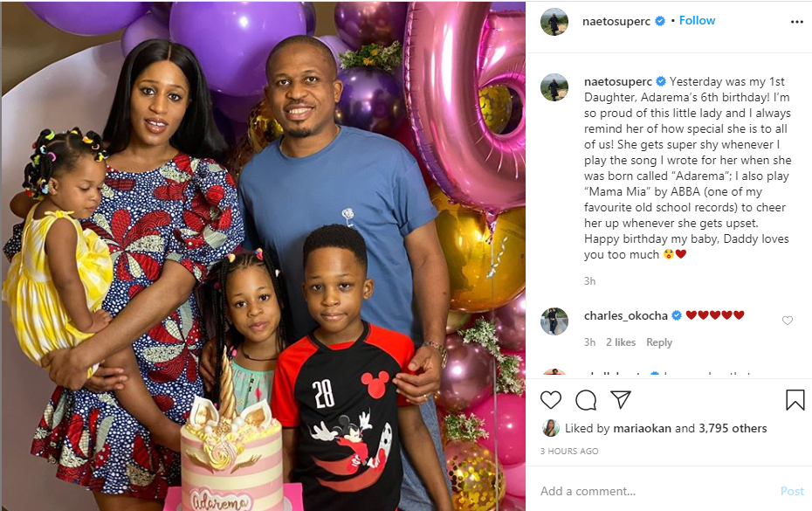Like charles_okocha's comment with small heart

(x=788, y=321)
